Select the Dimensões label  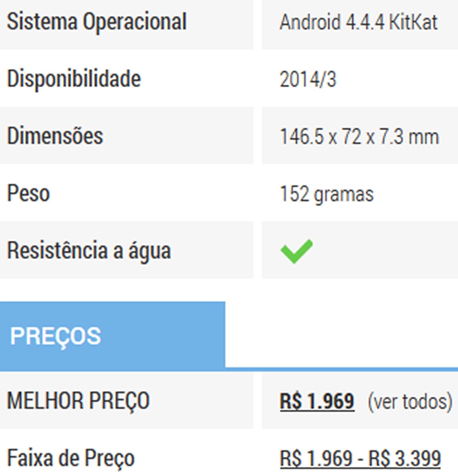click(x=55, y=136)
